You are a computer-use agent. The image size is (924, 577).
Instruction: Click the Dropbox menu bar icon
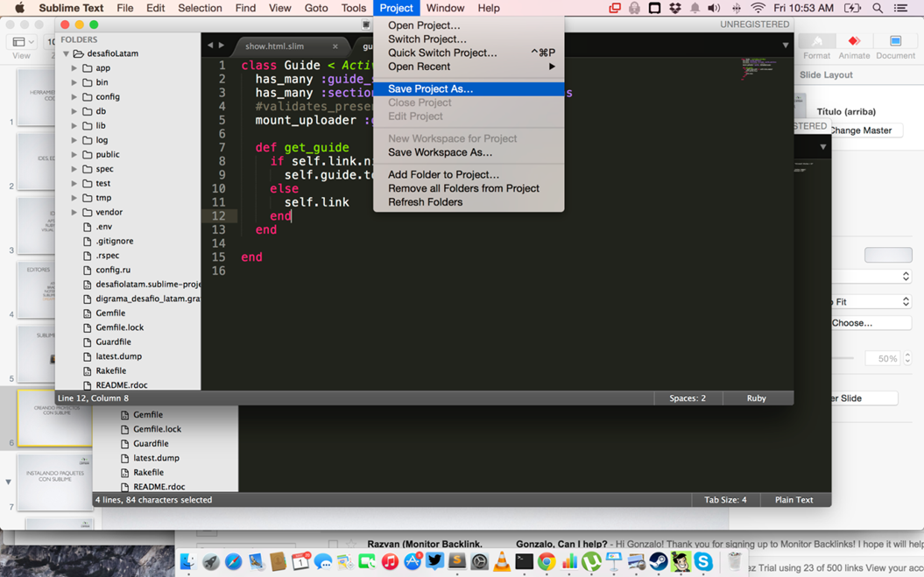click(674, 8)
